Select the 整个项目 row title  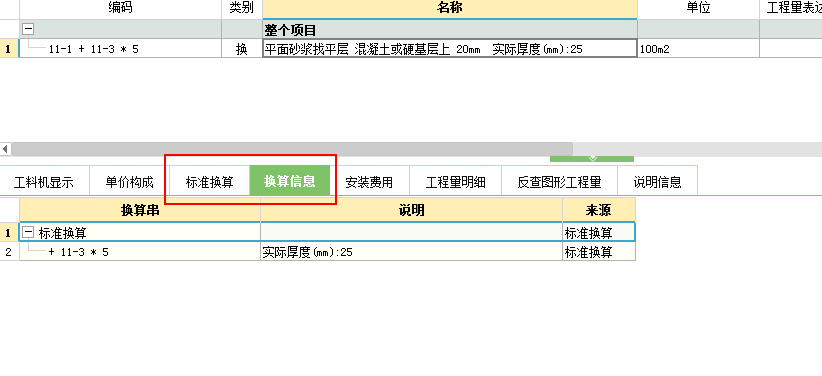coord(290,30)
